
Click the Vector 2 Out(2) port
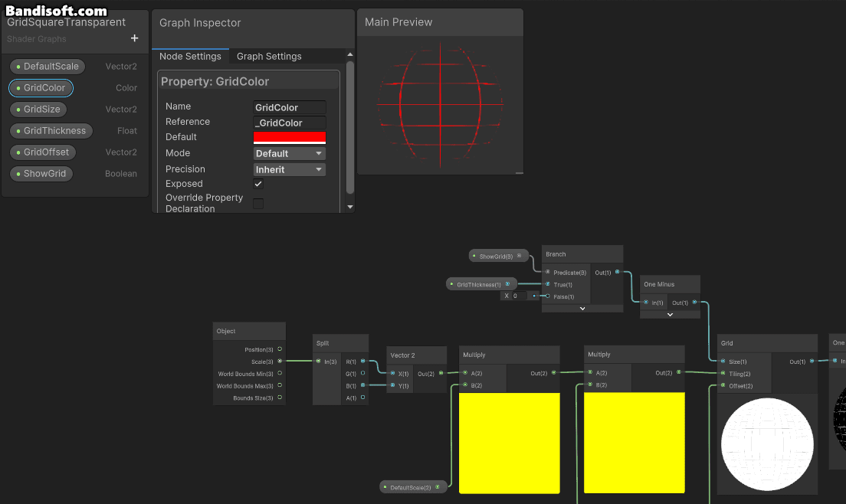tap(441, 373)
